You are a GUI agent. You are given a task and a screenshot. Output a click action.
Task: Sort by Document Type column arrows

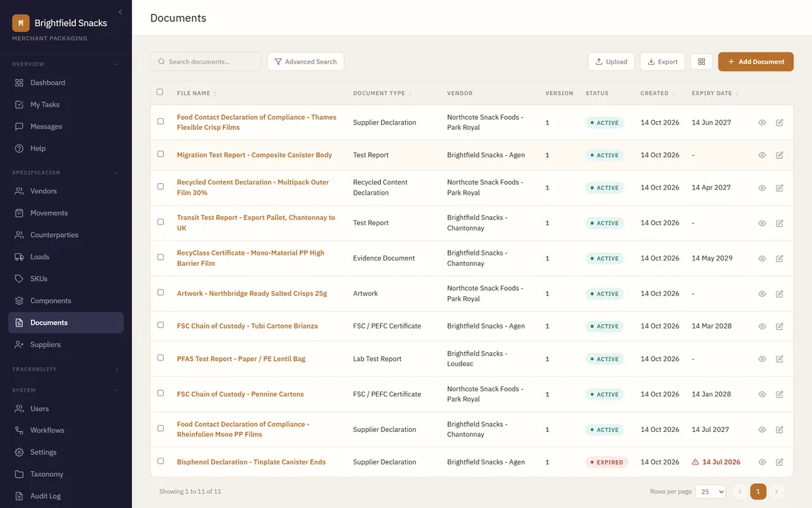[x=410, y=94]
